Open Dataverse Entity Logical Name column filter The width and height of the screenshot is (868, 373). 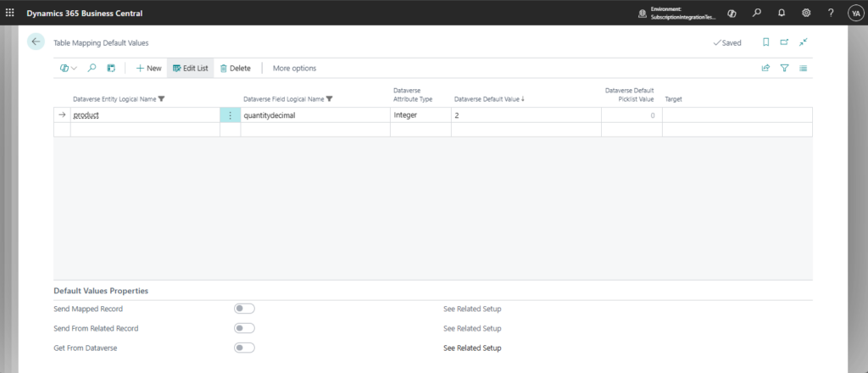pyautogui.click(x=162, y=99)
